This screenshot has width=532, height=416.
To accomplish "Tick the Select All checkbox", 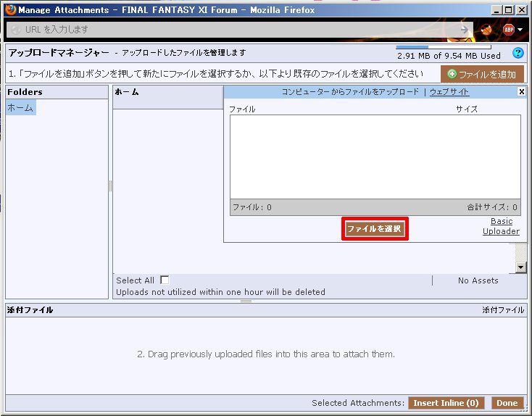I will (165, 280).
